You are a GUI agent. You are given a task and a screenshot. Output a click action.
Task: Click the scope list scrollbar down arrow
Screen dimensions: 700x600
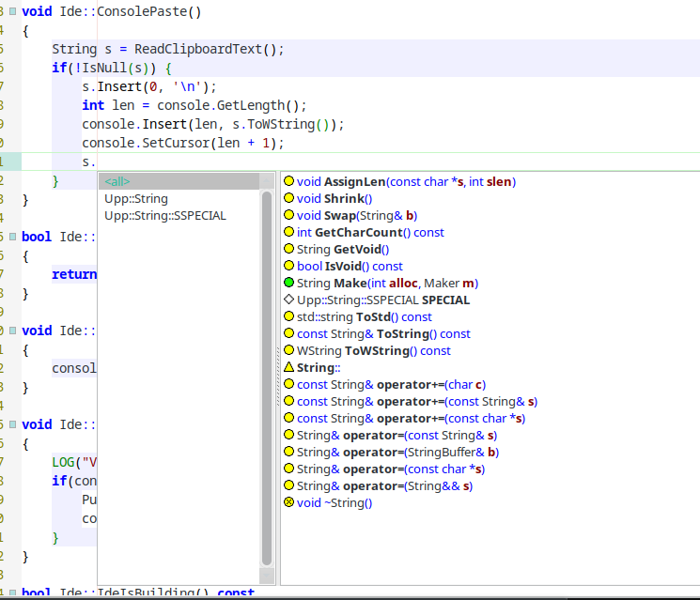(x=267, y=575)
